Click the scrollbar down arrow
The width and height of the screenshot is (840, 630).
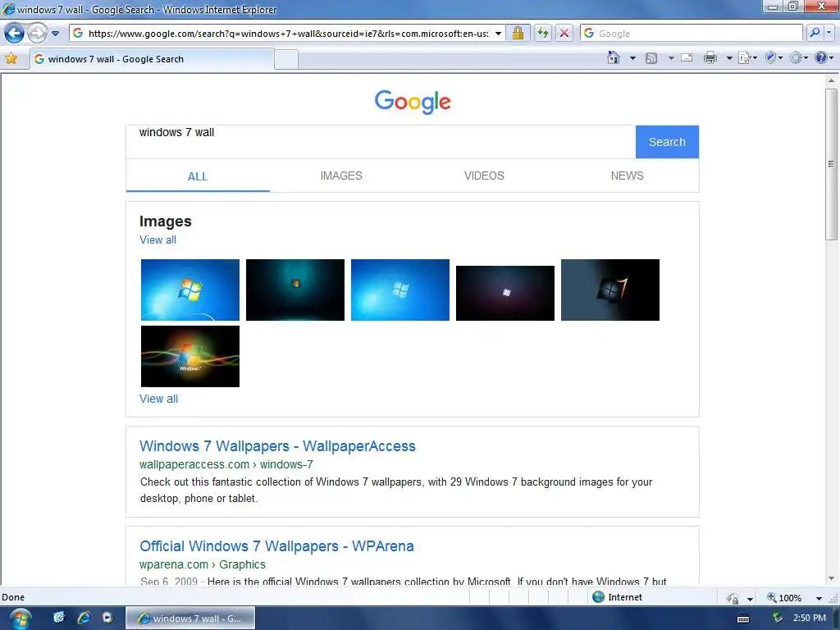pyautogui.click(x=831, y=578)
